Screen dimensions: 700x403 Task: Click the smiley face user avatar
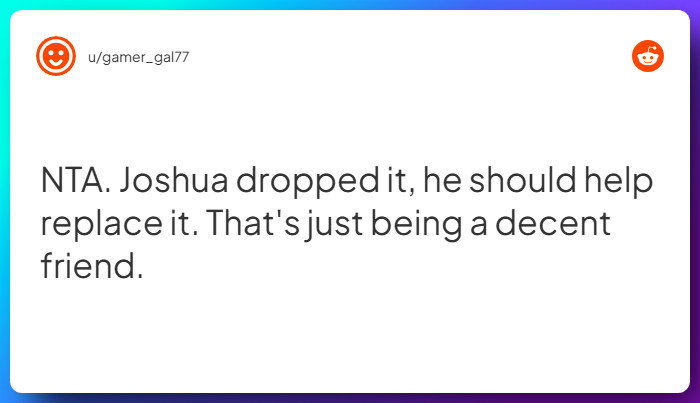pos(56,56)
